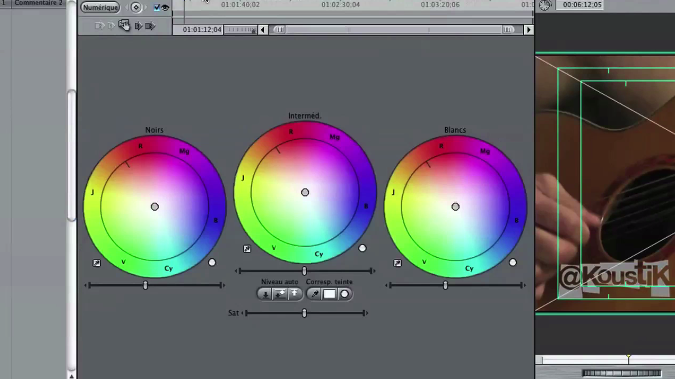Click Corresp. teinte color swatch
Viewport: 675px width, 379px height.
pos(329,294)
